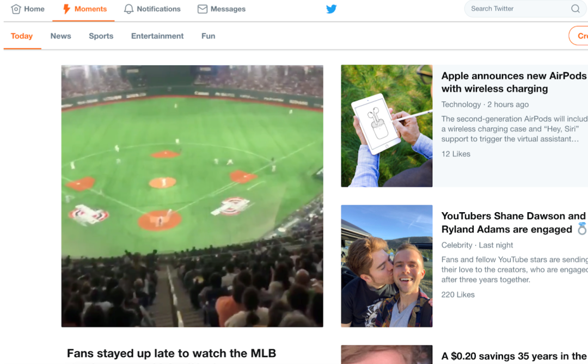Click the search magnifier icon
This screenshot has height=364, width=588.
(575, 9)
